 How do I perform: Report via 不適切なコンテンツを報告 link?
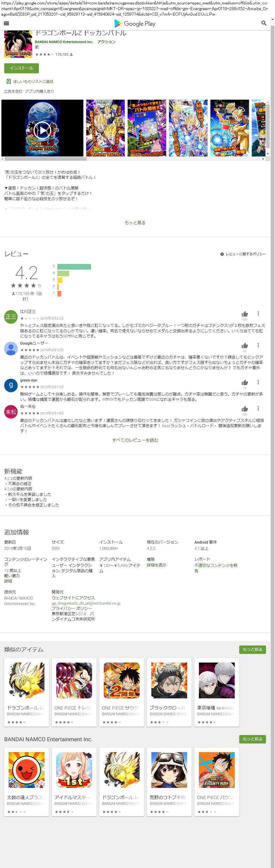coord(216,568)
